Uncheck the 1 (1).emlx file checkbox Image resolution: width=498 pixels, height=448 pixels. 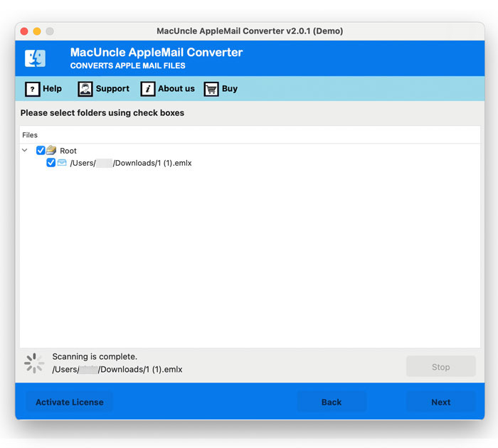tap(51, 163)
